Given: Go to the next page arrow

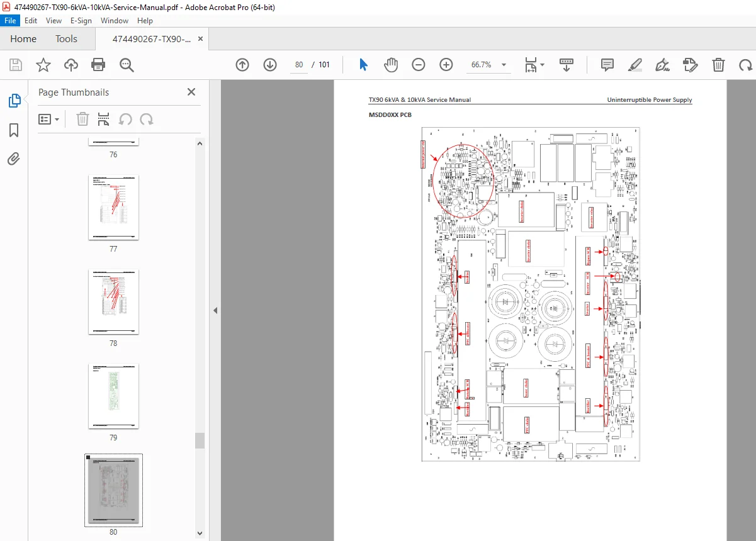Looking at the screenshot, I should click(x=270, y=65).
